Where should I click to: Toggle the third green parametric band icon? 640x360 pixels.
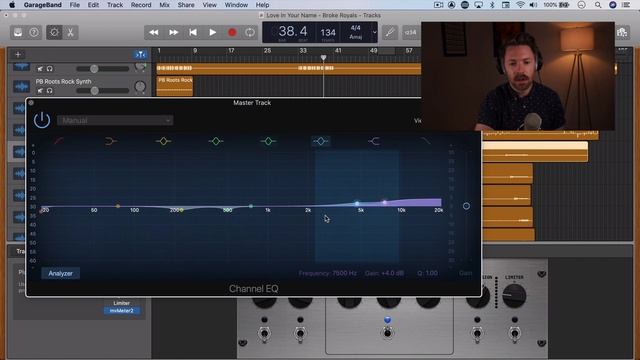click(x=268, y=141)
